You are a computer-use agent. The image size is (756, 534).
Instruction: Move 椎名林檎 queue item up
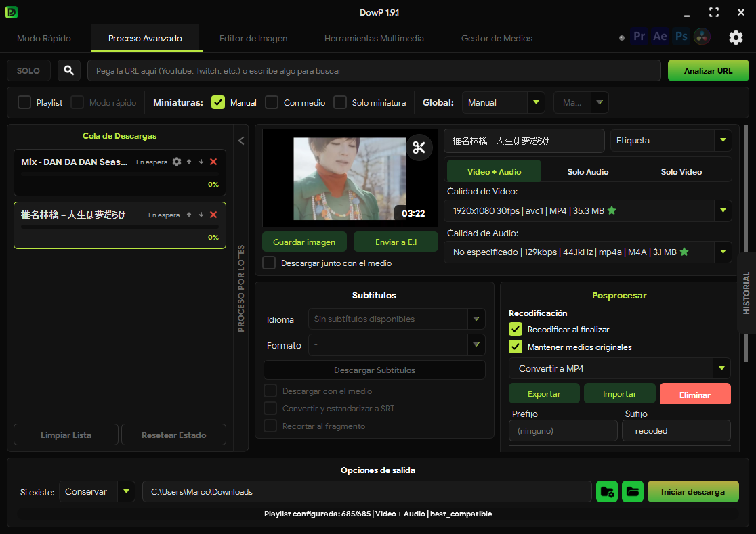[189, 215]
